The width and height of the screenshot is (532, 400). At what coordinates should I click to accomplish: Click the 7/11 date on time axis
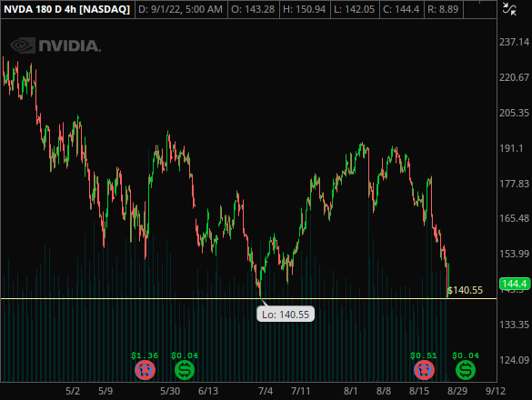coord(301,391)
